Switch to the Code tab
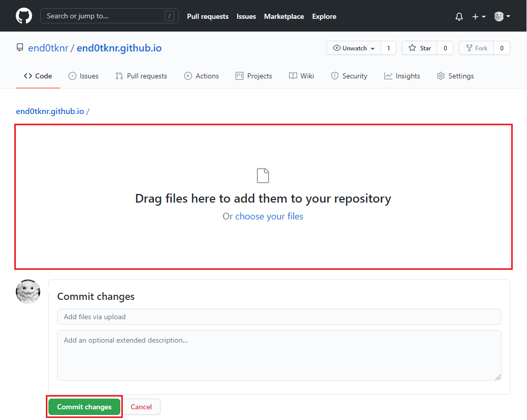 38,76
